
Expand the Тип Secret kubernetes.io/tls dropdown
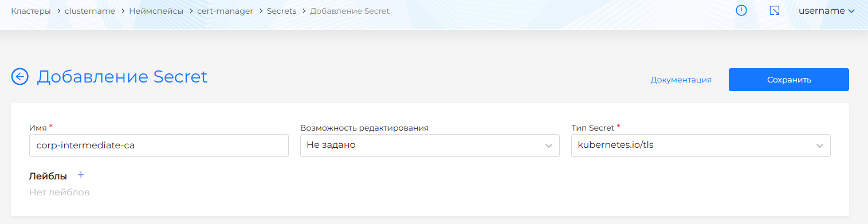click(701, 146)
